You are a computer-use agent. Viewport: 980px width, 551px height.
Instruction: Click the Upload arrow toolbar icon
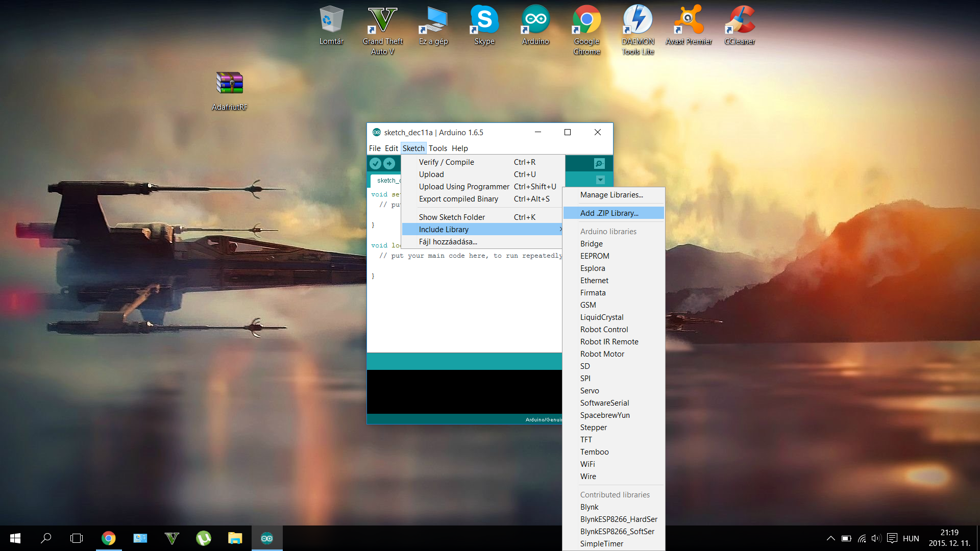pos(389,163)
